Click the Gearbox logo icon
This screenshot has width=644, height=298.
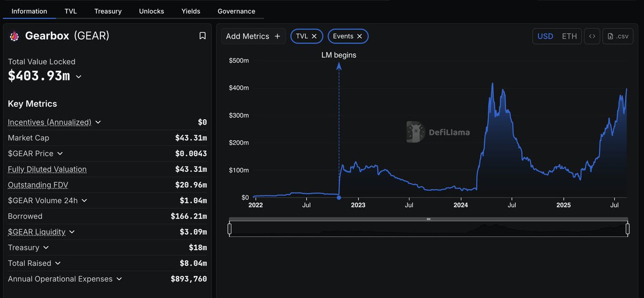[x=14, y=36]
